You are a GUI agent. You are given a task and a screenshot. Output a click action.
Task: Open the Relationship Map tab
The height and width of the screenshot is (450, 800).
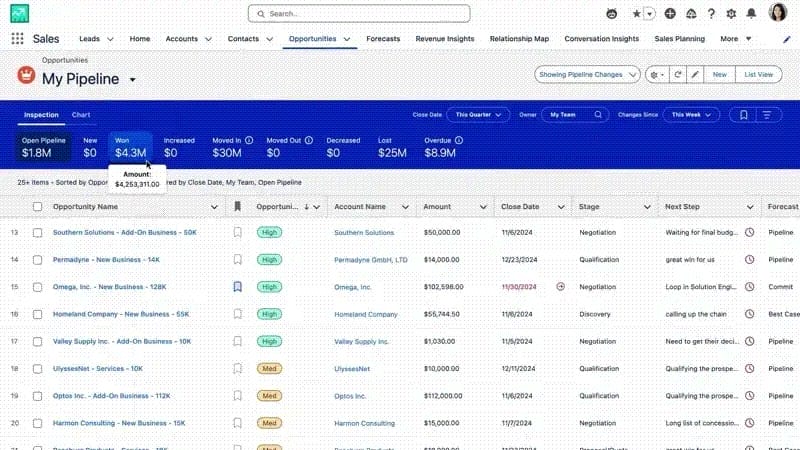point(519,39)
